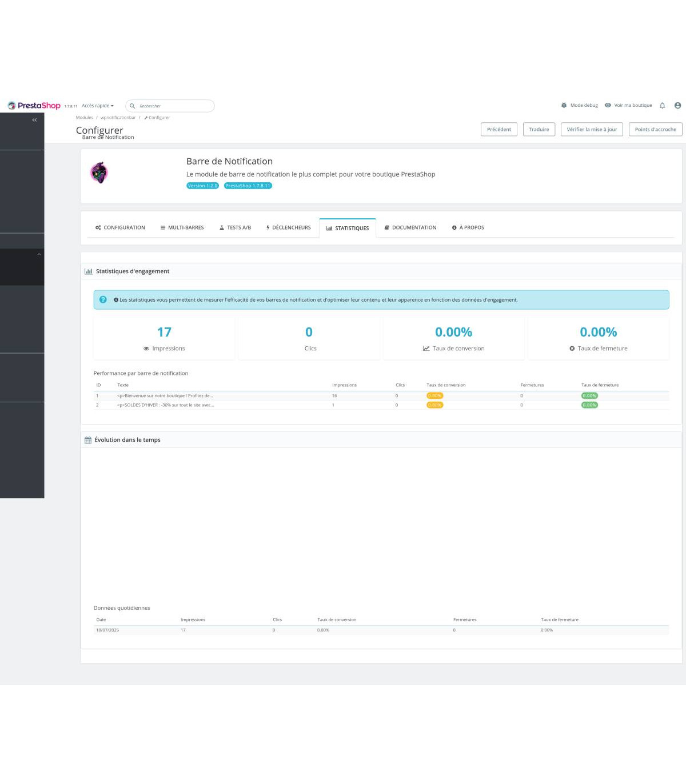The height and width of the screenshot is (784, 686).
Task: Open the notifications bell
Action: click(x=662, y=106)
